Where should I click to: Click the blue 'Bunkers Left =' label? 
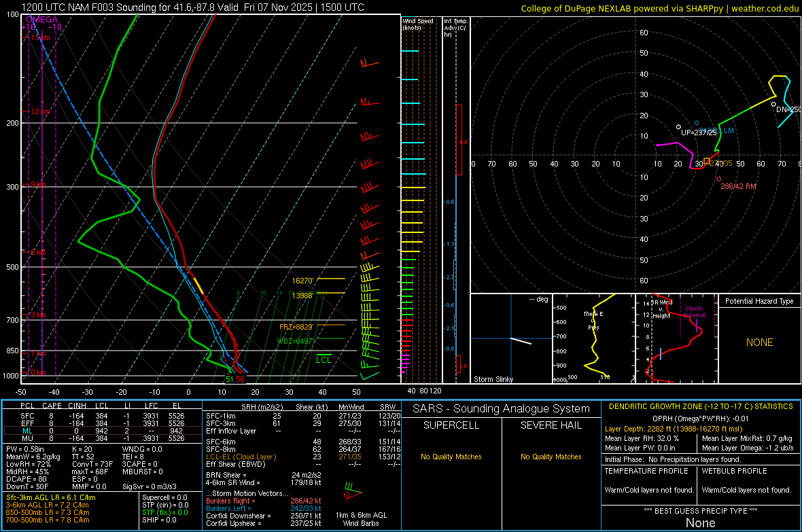pyautogui.click(x=228, y=508)
